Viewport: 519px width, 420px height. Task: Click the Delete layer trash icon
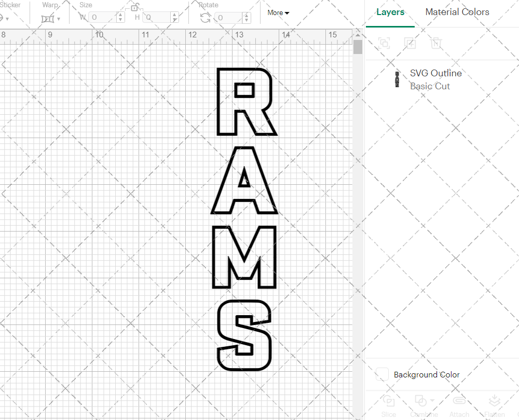(436, 43)
